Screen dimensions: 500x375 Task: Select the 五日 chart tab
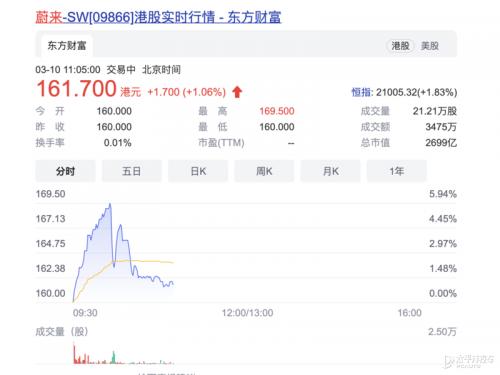[132, 171]
